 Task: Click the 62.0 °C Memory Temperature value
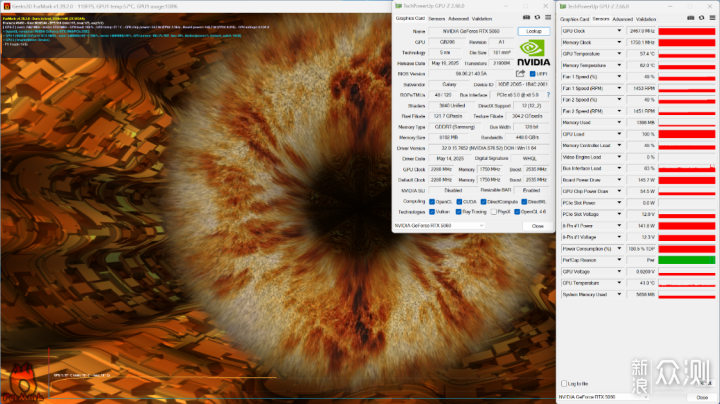click(641, 65)
